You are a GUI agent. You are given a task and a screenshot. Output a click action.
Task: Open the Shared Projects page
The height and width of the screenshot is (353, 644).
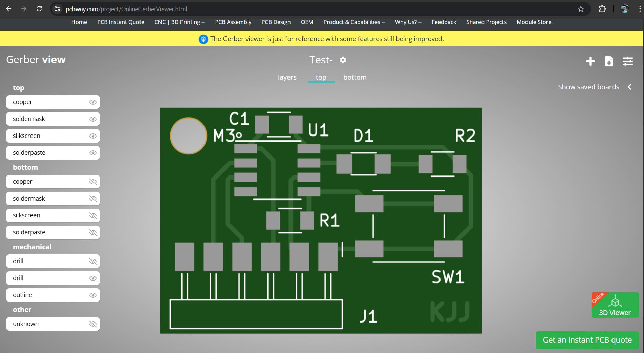tap(486, 22)
